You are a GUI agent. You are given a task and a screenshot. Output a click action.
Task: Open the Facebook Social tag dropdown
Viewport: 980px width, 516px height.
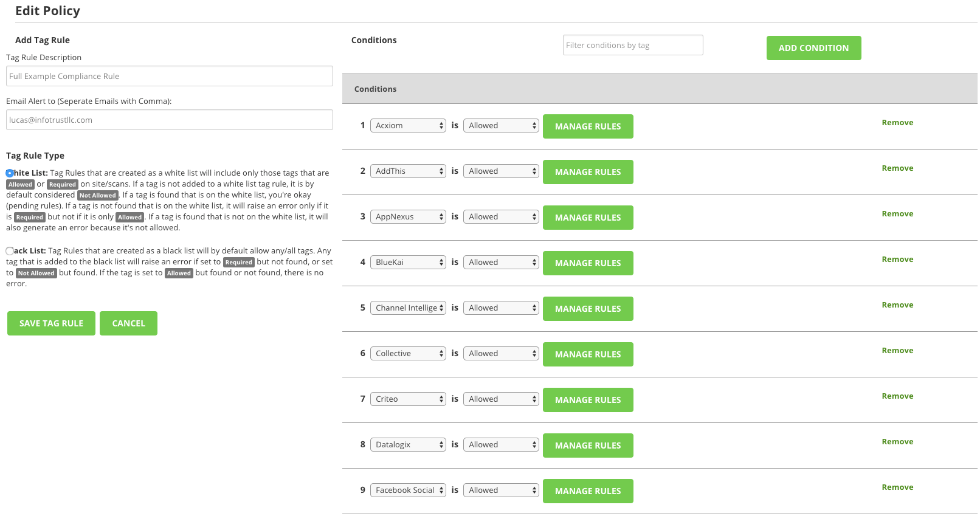coord(408,490)
